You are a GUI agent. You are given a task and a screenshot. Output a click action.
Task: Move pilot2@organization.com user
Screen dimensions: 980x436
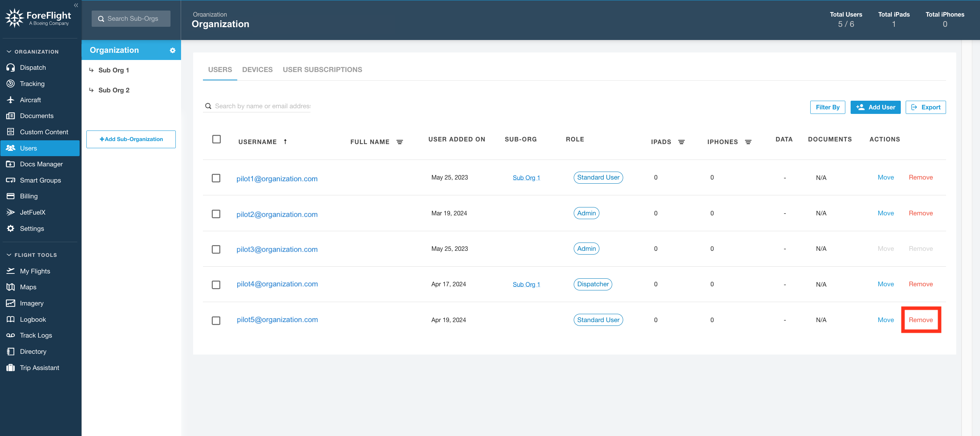886,213
